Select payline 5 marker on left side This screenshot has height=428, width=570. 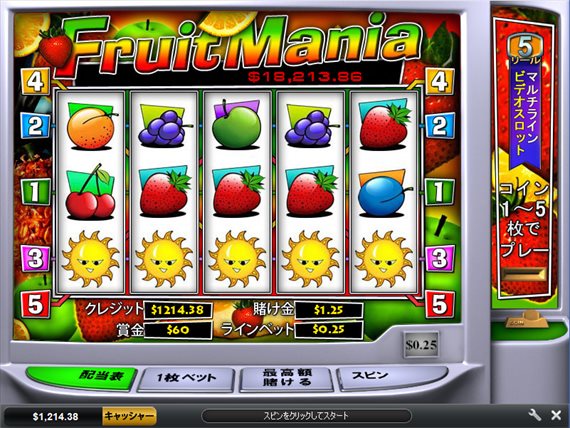pyautogui.click(x=35, y=304)
